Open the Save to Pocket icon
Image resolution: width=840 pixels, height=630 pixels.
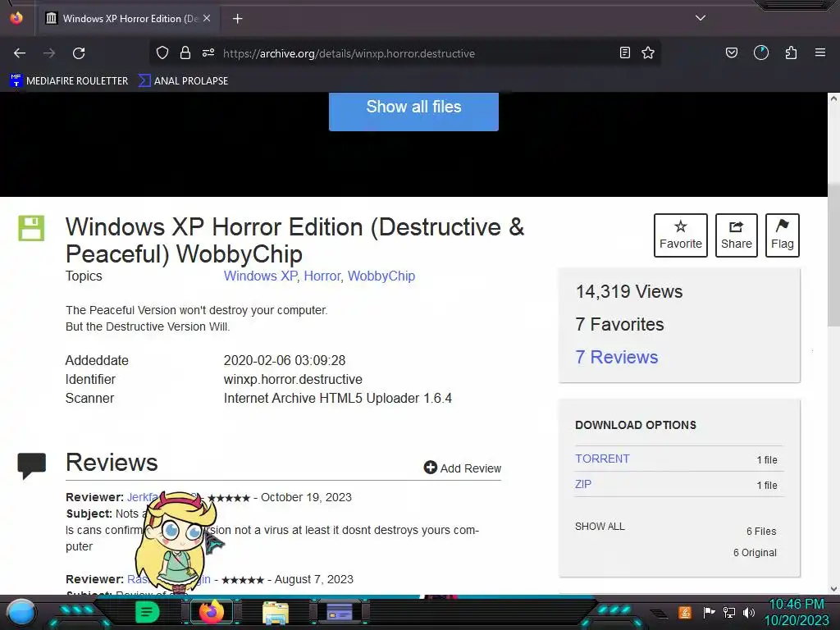pyautogui.click(x=731, y=52)
